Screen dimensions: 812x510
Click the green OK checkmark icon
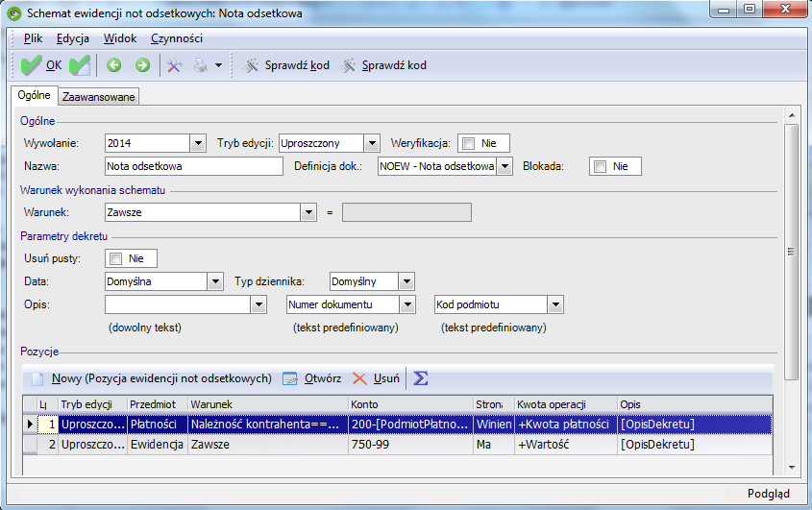coord(31,65)
